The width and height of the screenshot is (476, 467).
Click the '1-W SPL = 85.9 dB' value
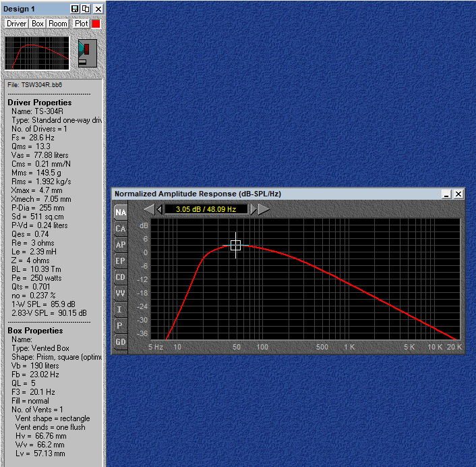(43, 304)
